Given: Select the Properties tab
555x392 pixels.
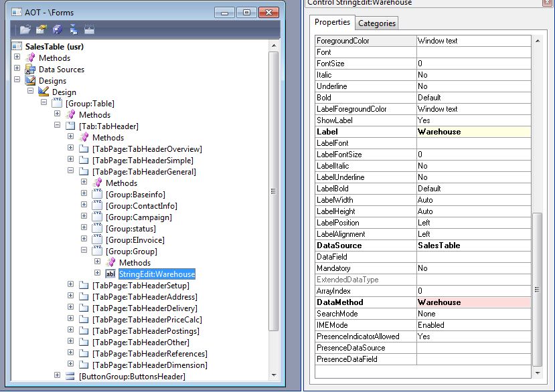Looking at the screenshot, I should tap(331, 22).
